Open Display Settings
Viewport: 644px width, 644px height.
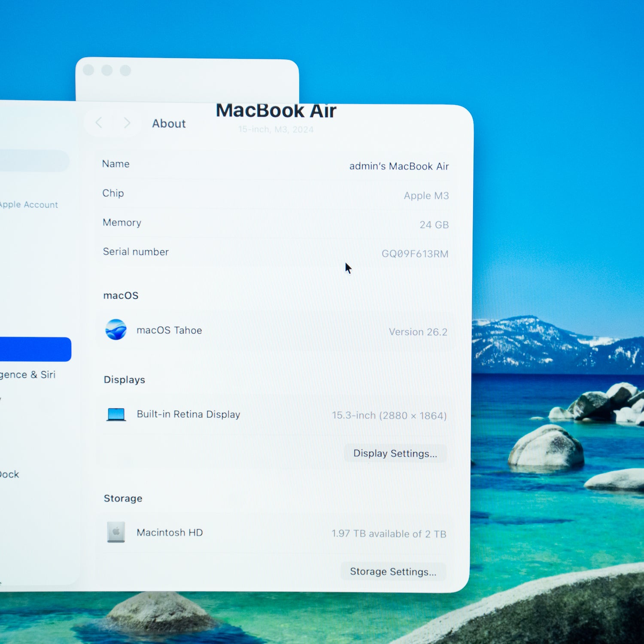(395, 453)
